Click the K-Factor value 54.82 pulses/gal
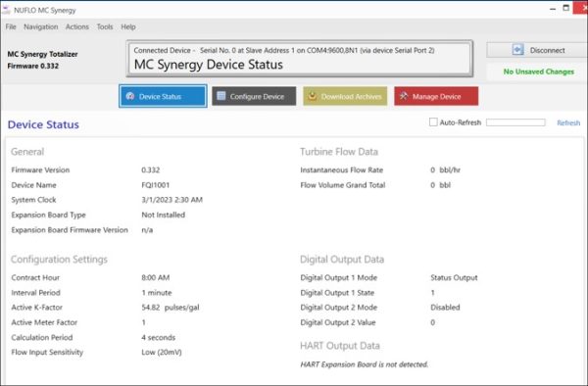The width and height of the screenshot is (588, 386). [171, 308]
